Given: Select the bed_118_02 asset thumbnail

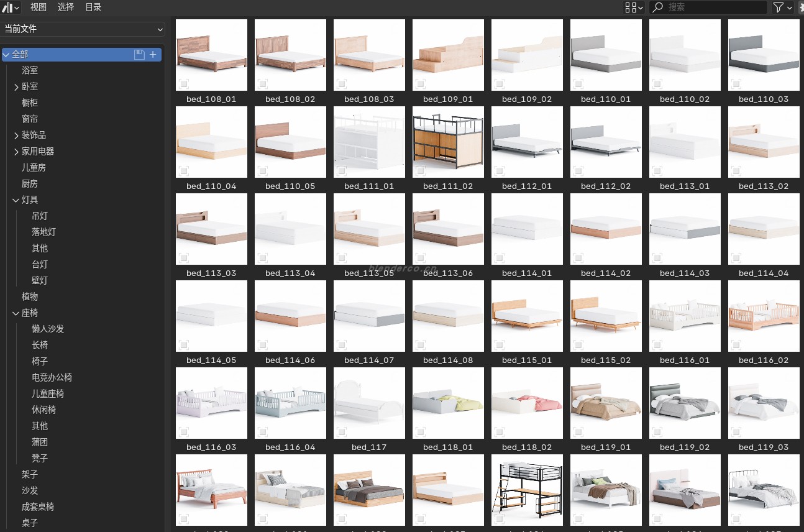Looking at the screenshot, I should coord(527,403).
